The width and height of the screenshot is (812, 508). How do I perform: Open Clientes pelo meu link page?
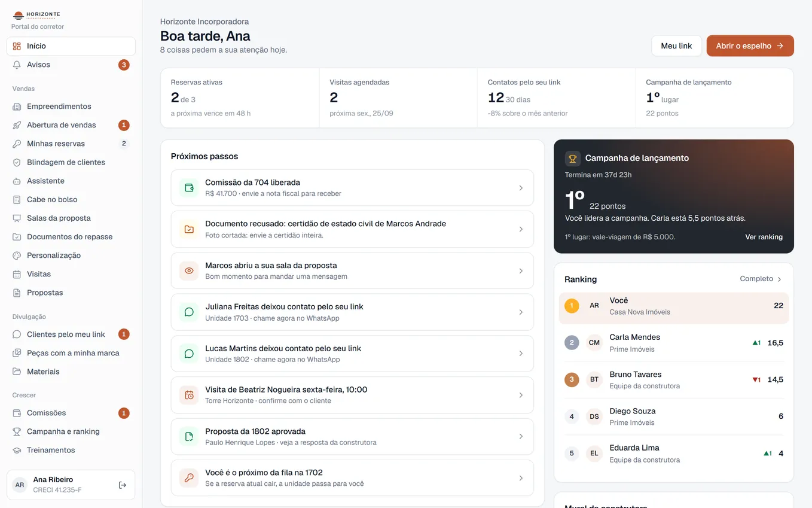[71, 334]
